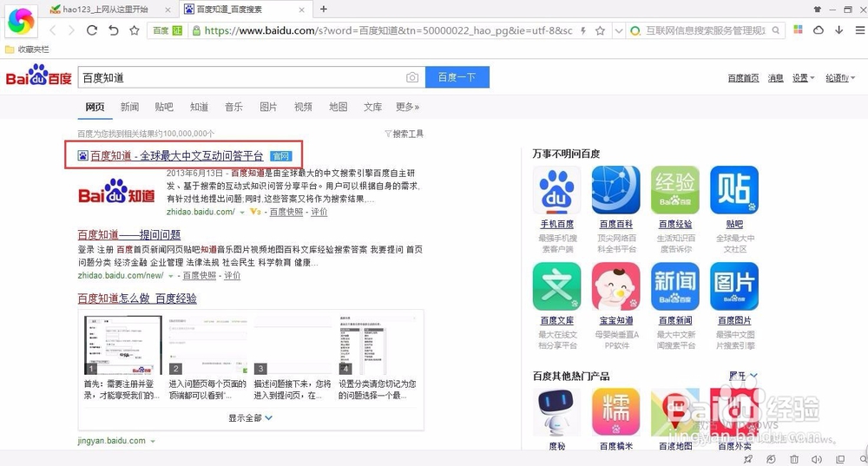
Task: Expand 展开 for other hot products
Action: [743, 376]
